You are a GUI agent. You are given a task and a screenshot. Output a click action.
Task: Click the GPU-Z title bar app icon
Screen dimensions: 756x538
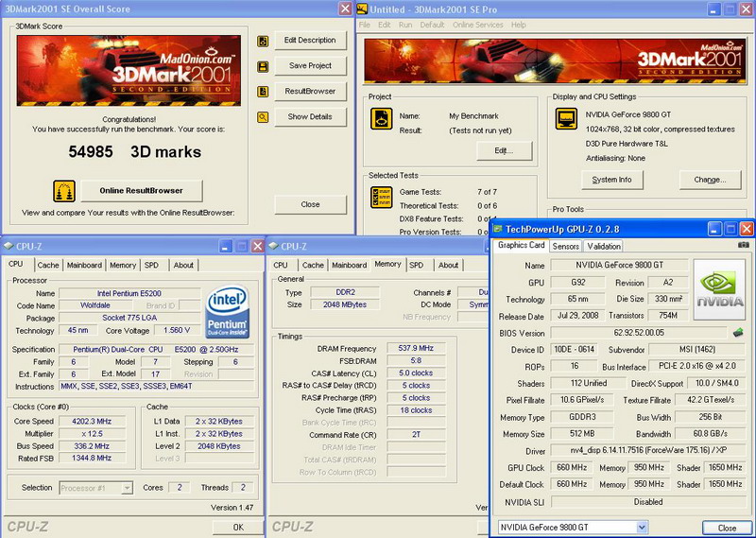(x=498, y=229)
